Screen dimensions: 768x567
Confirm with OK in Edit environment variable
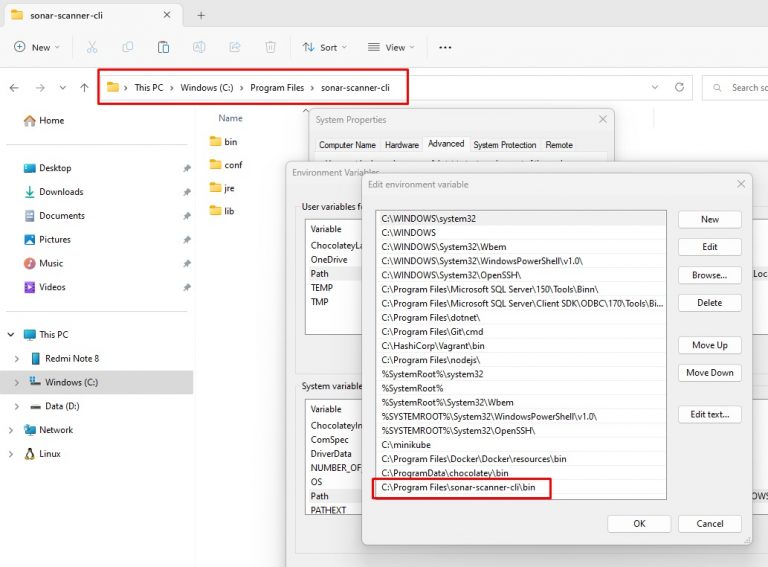pyautogui.click(x=639, y=523)
